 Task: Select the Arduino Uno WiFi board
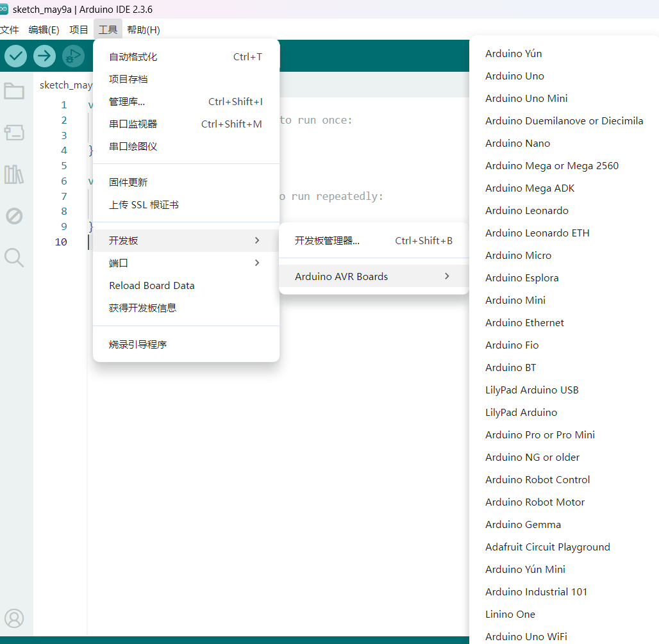564,636
